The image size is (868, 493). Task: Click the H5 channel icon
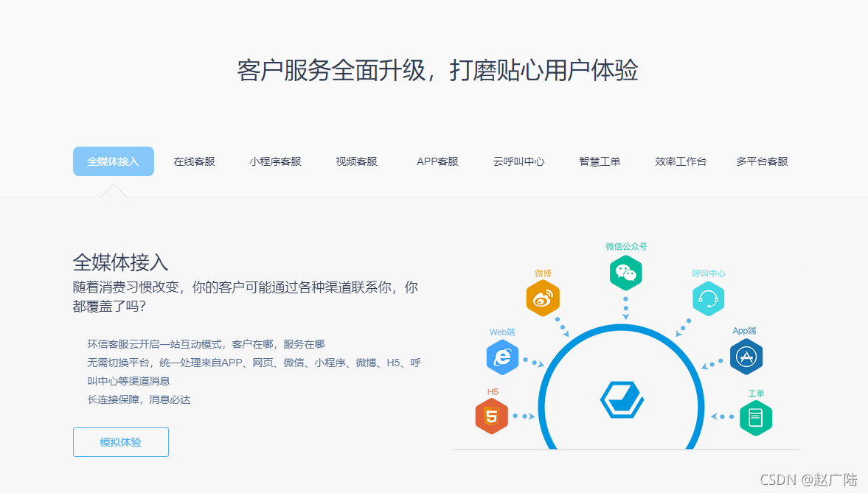pyautogui.click(x=491, y=416)
